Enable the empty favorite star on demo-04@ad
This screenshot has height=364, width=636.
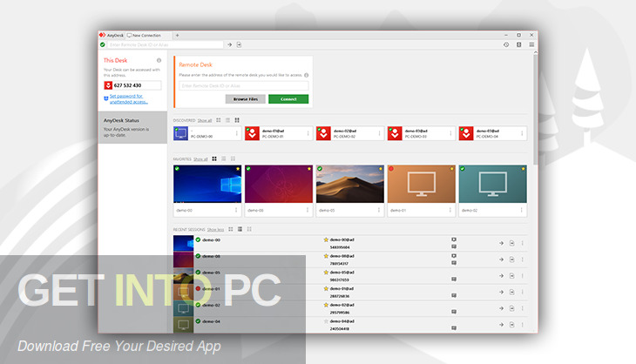(326, 321)
